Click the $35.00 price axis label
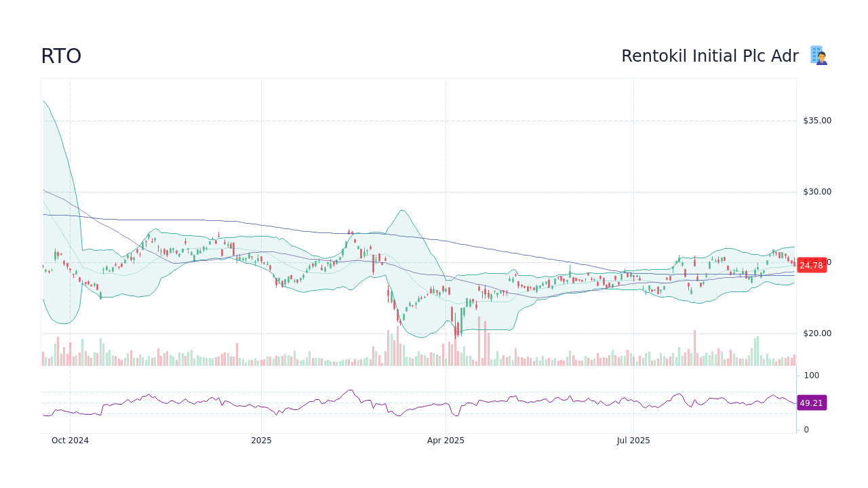 (x=817, y=121)
